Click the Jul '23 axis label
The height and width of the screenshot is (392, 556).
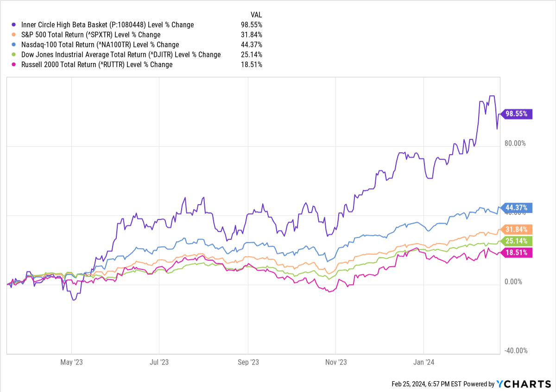(159, 362)
